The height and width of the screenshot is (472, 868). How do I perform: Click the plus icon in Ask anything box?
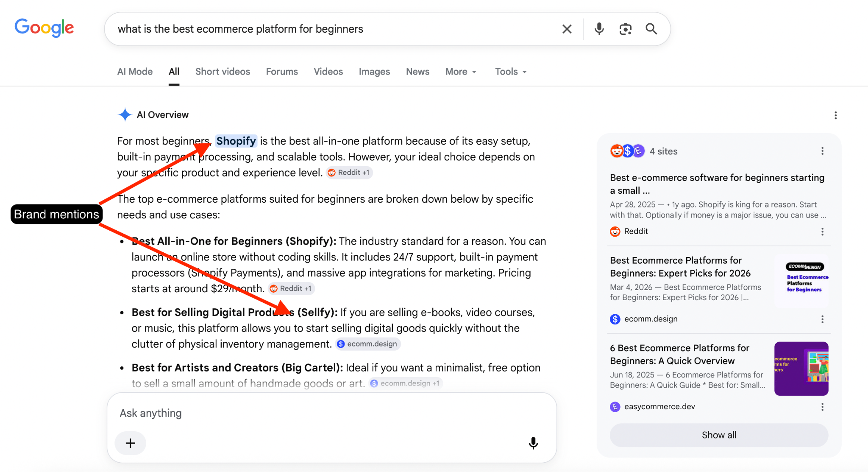tap(131, 443)
